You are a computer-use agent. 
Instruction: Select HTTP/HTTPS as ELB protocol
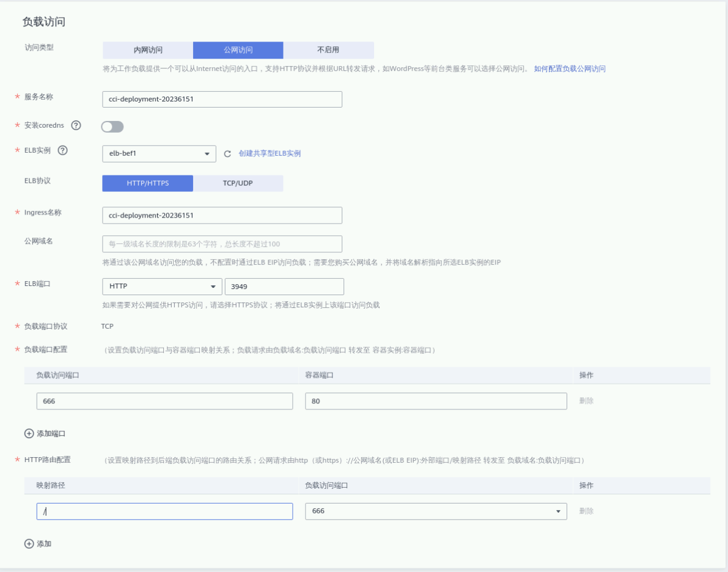pyautogui.click(x=147, y=183)
